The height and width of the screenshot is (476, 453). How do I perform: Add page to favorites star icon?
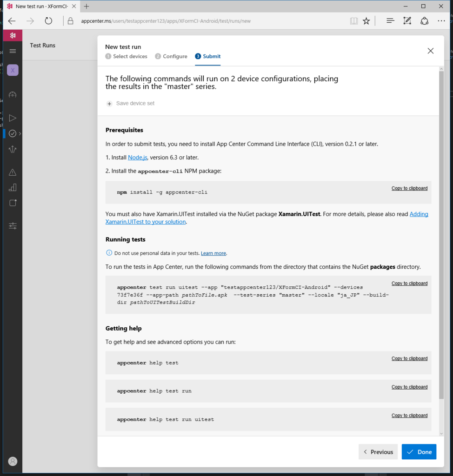click(366, 21)
